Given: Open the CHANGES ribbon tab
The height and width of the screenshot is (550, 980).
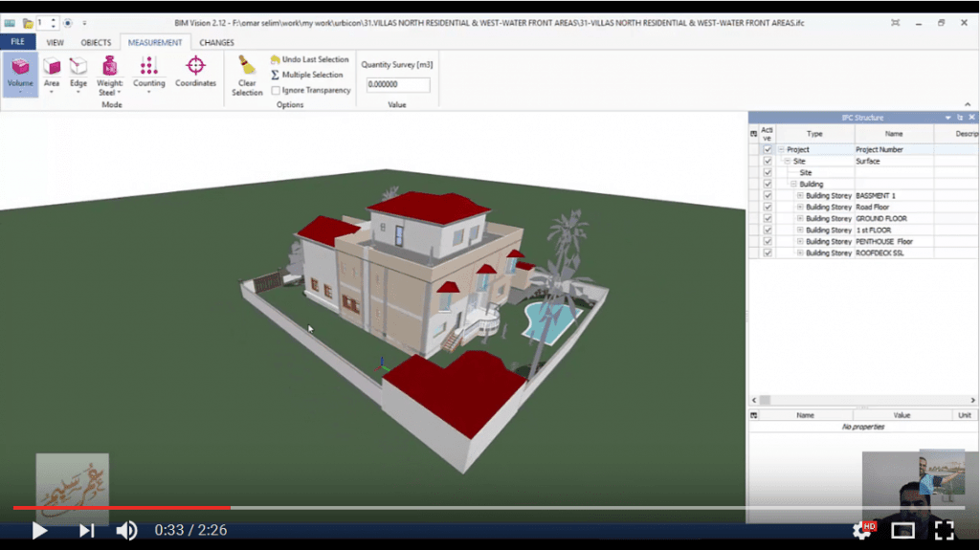Looking at the screenshot, I should [216, 42].
